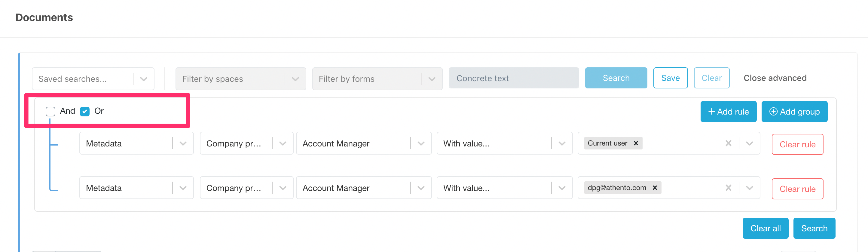Remove the 'Current user' tag
The height and width of the screenshot is (252, 868).
click(x=636, y=143)
